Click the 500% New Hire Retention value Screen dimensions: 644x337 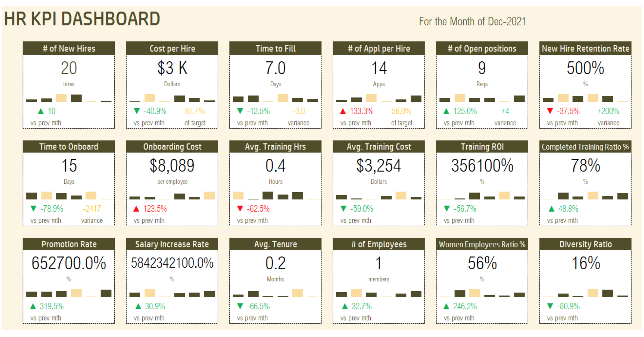(585, 68)
